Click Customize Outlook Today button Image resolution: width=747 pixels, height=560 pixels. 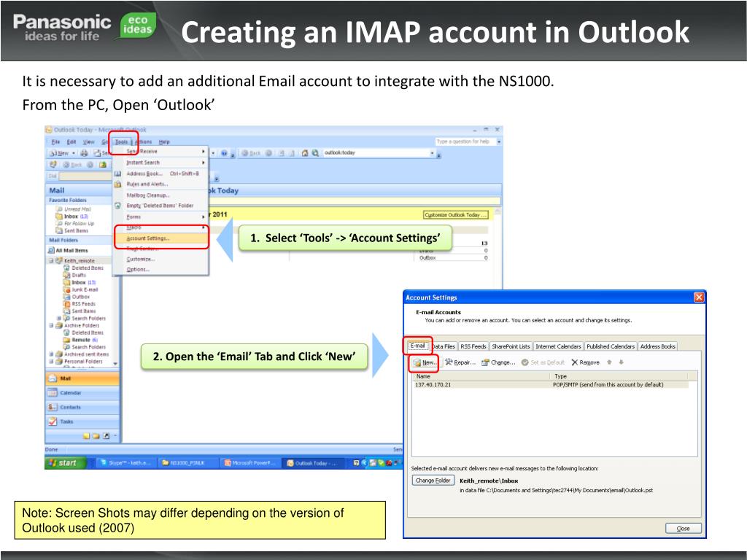pos(456,215)
